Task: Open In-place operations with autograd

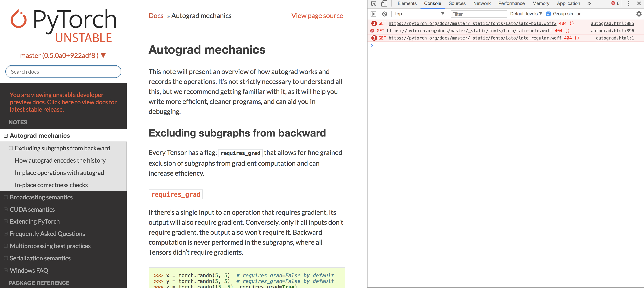Action: [x=59, y=173]
